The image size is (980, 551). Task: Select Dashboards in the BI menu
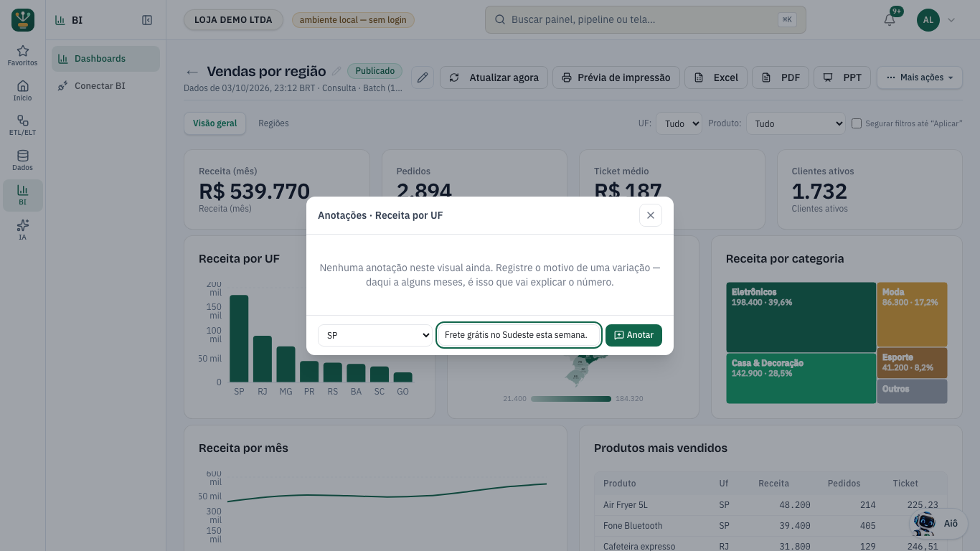(x=105, y=59)
